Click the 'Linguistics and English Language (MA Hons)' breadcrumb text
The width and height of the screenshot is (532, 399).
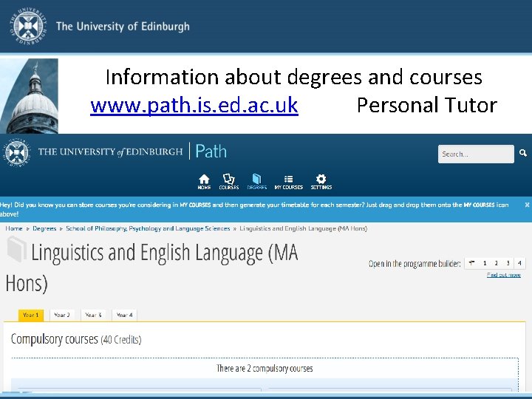(304, 228)
